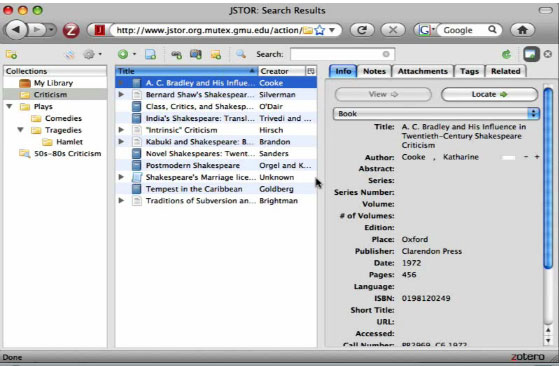Click into the Zotero Search field
559x366 pixels.
click(336, 54)
